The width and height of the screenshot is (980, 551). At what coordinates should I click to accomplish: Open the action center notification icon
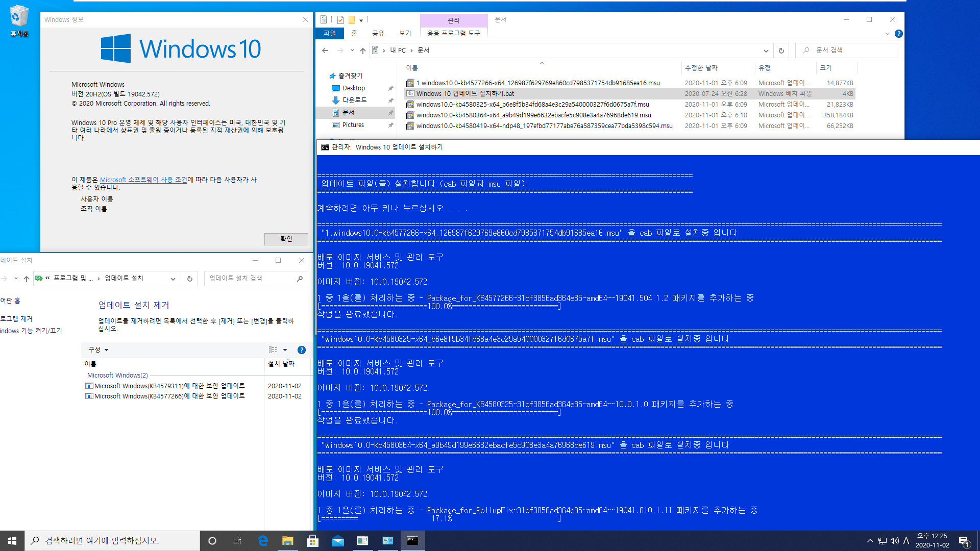click(x=964, y=541)
